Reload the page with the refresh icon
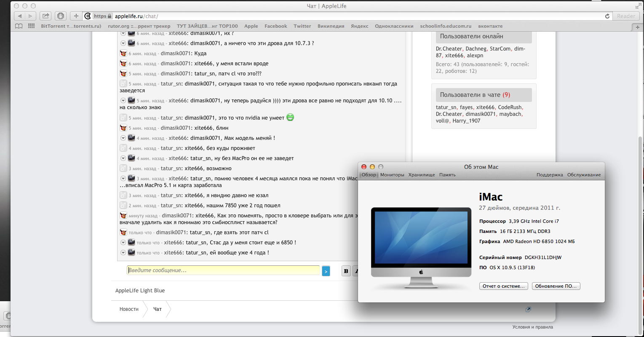Screen dimensions: 644x337 pyautogui.click(x=607, y=16)
